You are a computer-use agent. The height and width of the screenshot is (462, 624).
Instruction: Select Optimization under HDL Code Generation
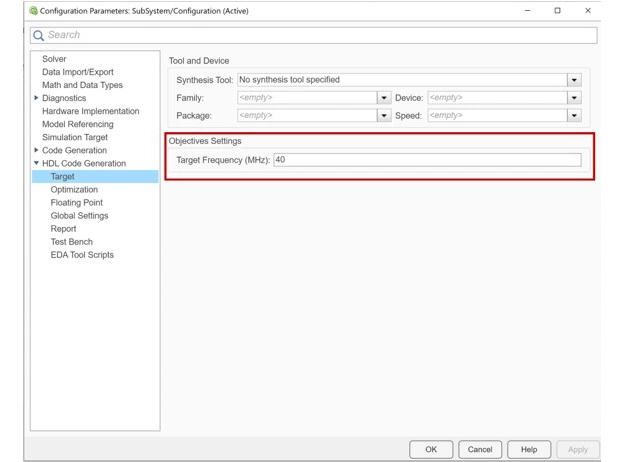74,189
